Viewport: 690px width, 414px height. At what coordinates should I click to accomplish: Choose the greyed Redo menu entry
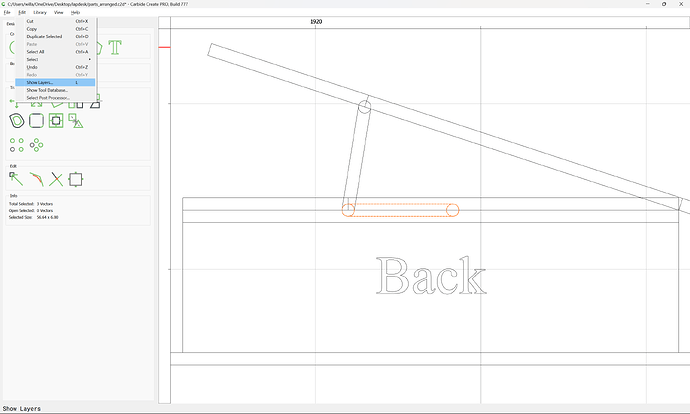click(x=55, y=75)
